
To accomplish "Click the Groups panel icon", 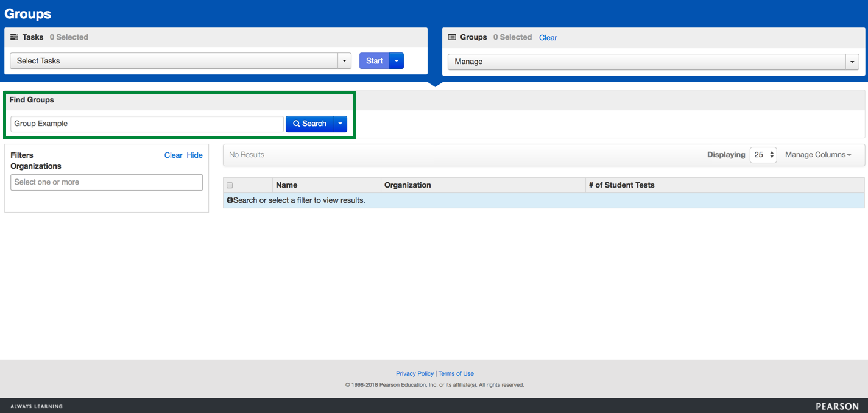I will pos(452,37).
